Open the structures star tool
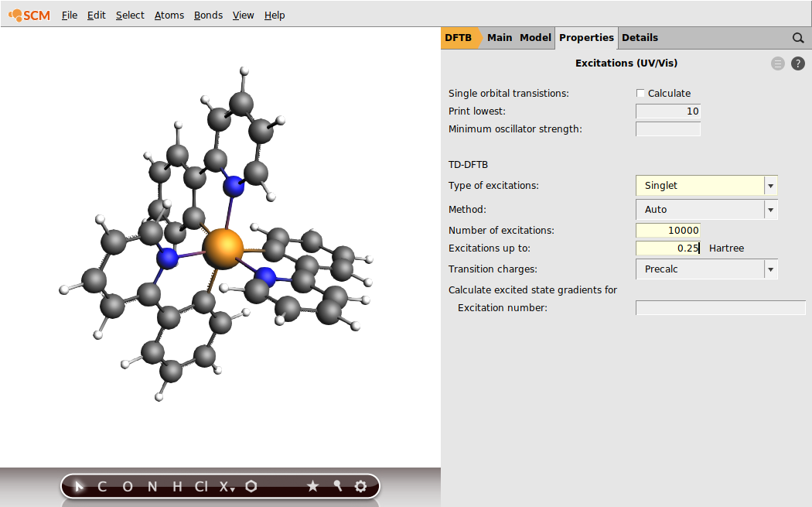Screen dimensions: 812x507 click(312, 486)
